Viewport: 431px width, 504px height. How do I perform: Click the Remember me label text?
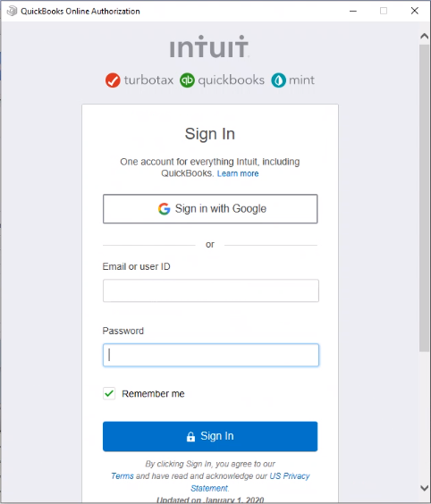pos(153,394)
